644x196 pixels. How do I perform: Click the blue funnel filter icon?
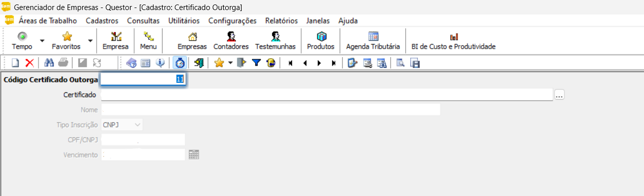256,63
